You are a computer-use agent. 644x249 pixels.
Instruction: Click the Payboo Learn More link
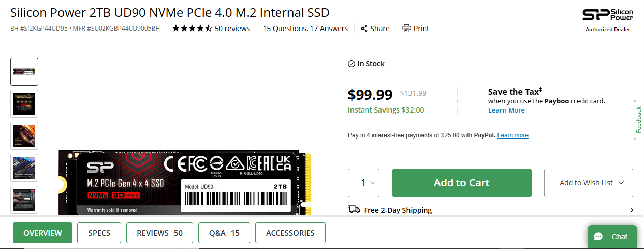(x=506, y=110)
